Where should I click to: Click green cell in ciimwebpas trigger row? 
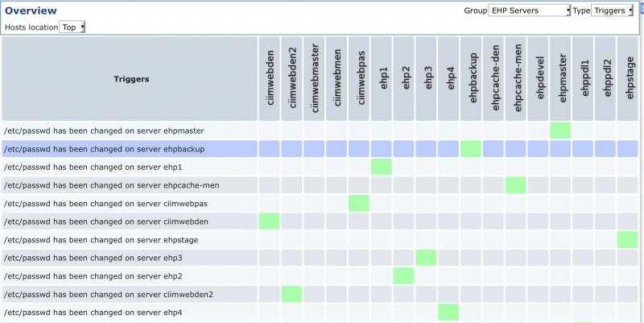[x=359, y=204]
